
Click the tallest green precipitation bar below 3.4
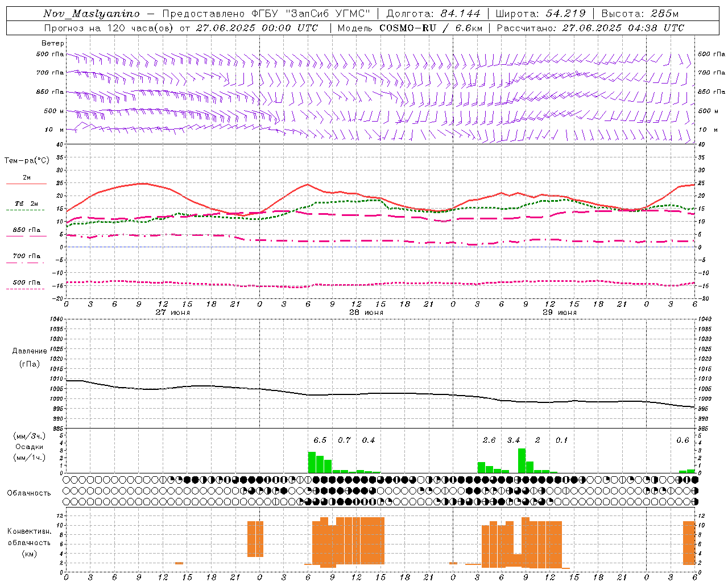[522, 461]
